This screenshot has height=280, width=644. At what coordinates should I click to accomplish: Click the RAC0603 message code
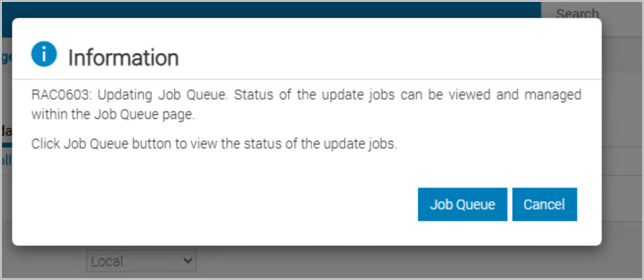[59, 94]
